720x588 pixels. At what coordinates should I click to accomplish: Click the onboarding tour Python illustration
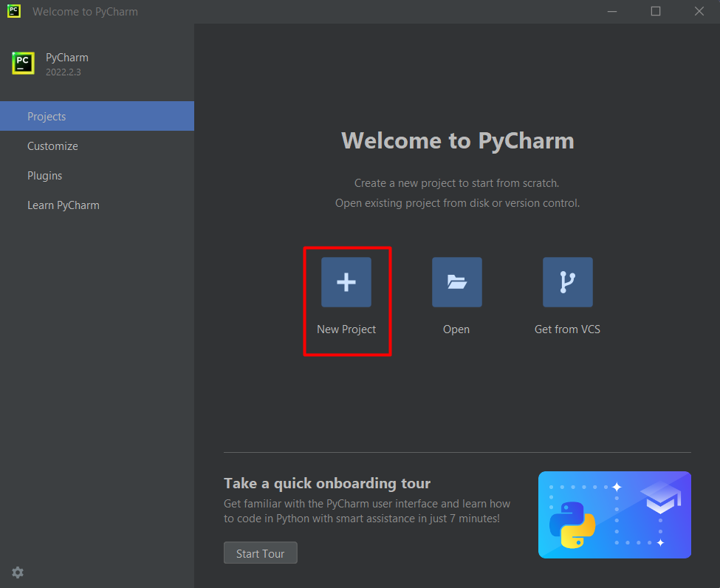tap(615, 515)
